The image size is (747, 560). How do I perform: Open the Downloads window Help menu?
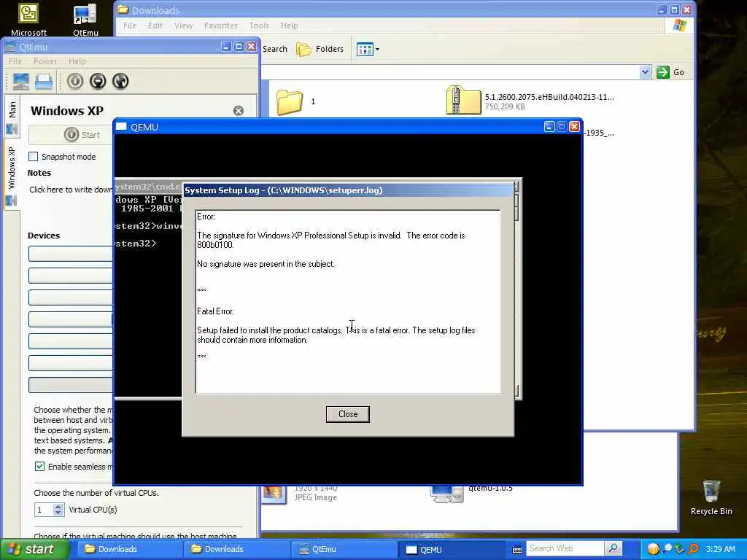pos(289,26)
